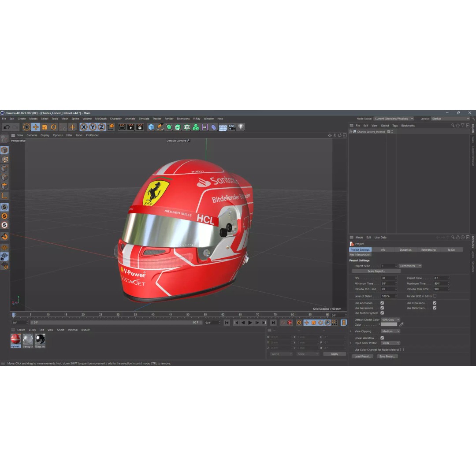Switch to the Dynamics tab
476x476 pixels.
(405, 249)
